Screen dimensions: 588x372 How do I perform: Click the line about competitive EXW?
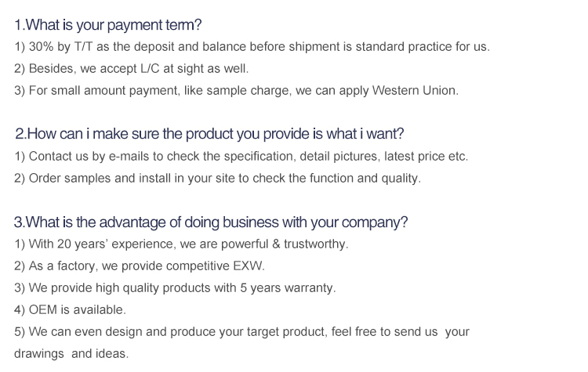pyautogui.click(x=140, y=265)
